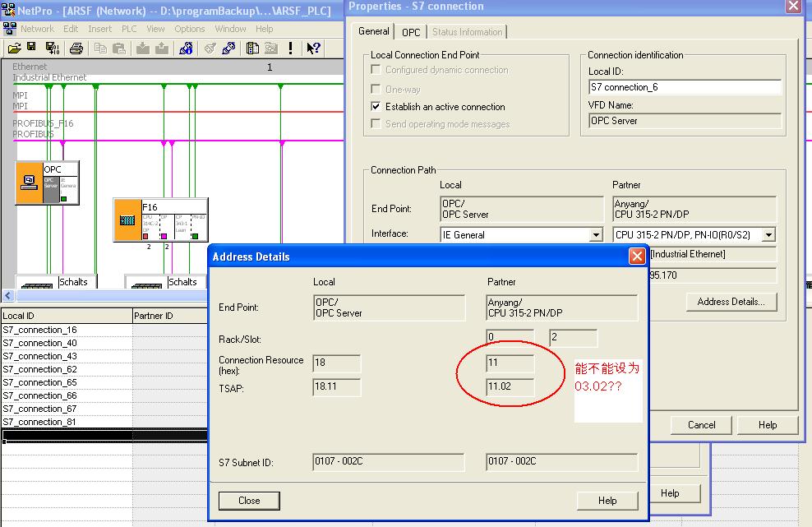Select the second Schalts station
The width and height of the screenshot is (812, 527).
click(x=166, y=282)
